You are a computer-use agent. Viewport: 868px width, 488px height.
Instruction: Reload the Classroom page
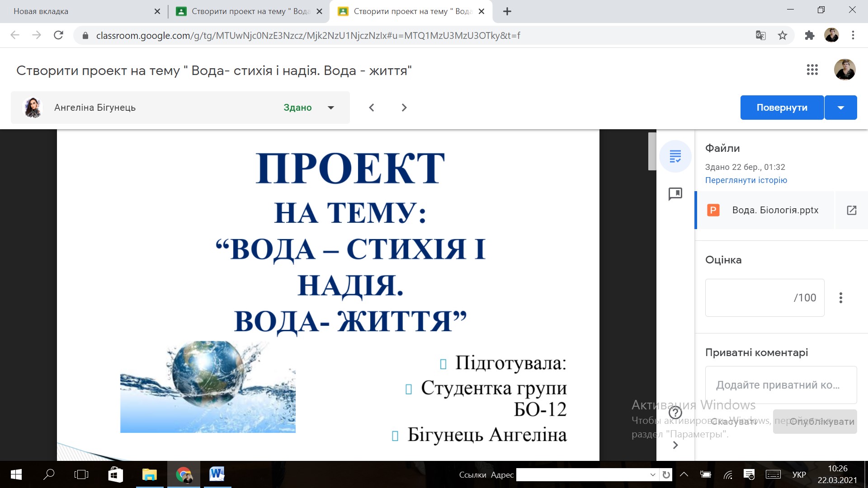[x=58, y=35]
